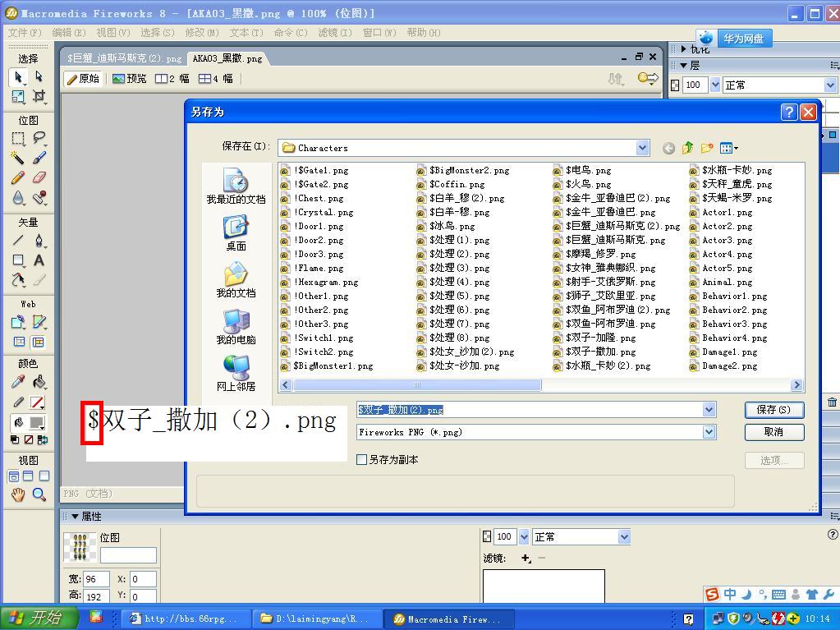
Task: Select the Brush tool
Action: point(39,158)
